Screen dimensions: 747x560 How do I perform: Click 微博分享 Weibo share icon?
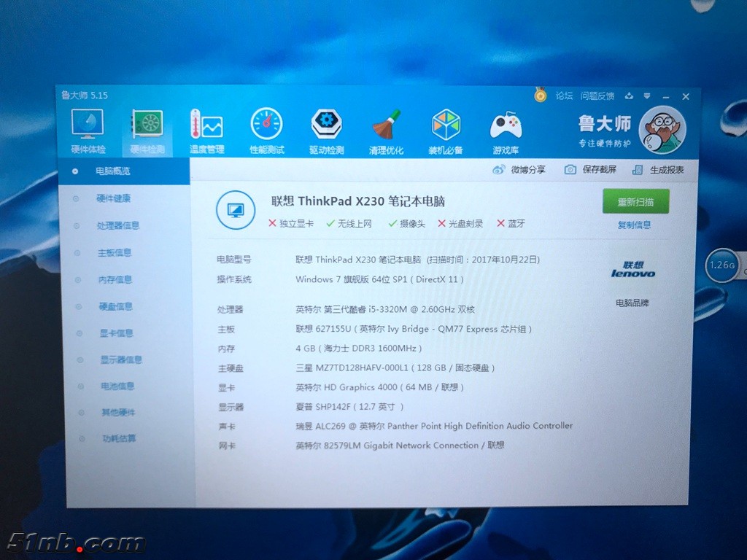pyautogui.click(x=498, y=169)
